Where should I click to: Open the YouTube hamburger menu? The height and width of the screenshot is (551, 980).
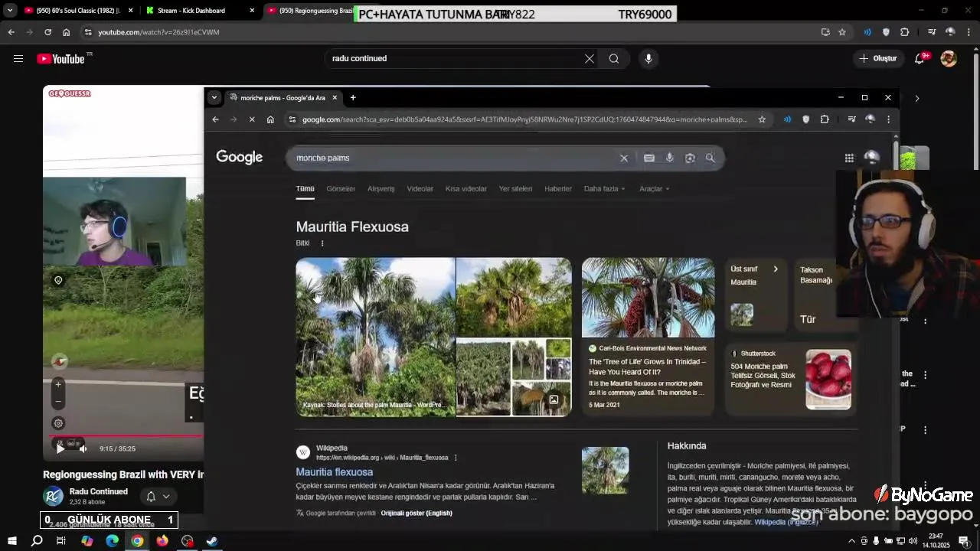pyautogui.click(x=18, y=59)
